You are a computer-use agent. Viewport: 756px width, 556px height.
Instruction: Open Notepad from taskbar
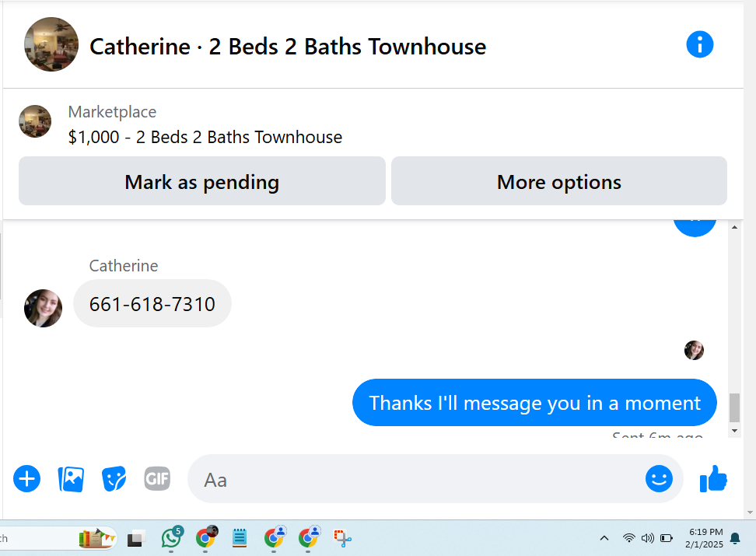240,538
